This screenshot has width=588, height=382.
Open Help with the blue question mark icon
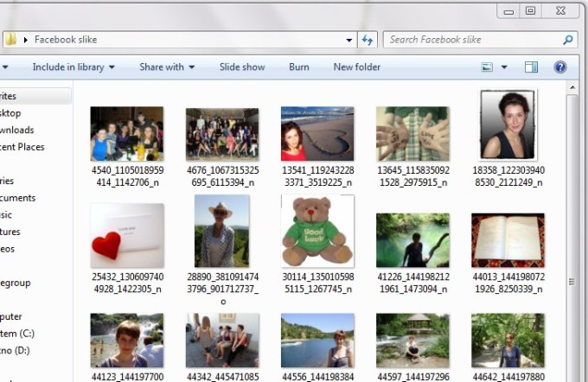click(560, 67)
